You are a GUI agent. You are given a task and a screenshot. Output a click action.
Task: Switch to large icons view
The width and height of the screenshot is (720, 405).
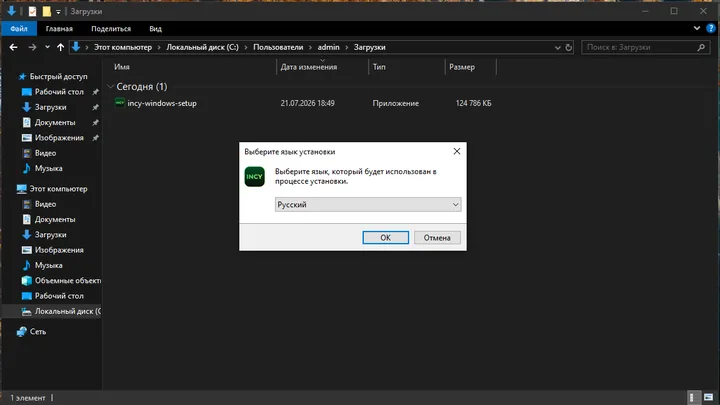tap(708, 397)
